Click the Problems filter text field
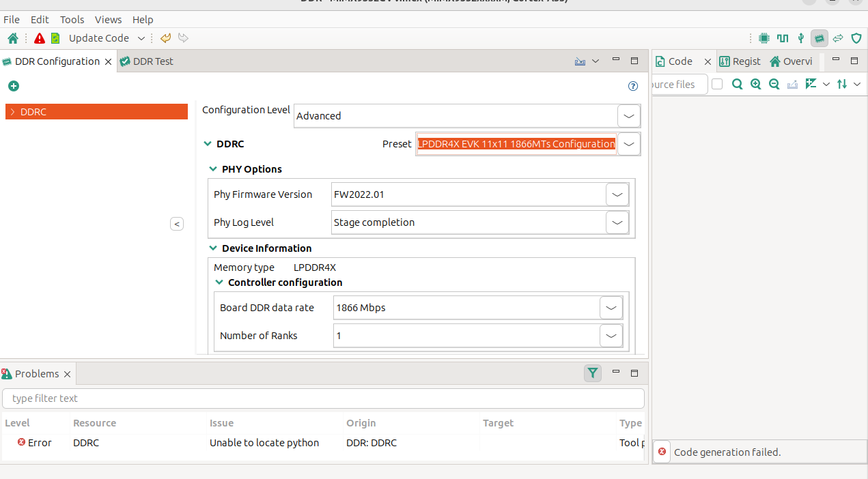The image size is (868, 479). click(323, 398)
